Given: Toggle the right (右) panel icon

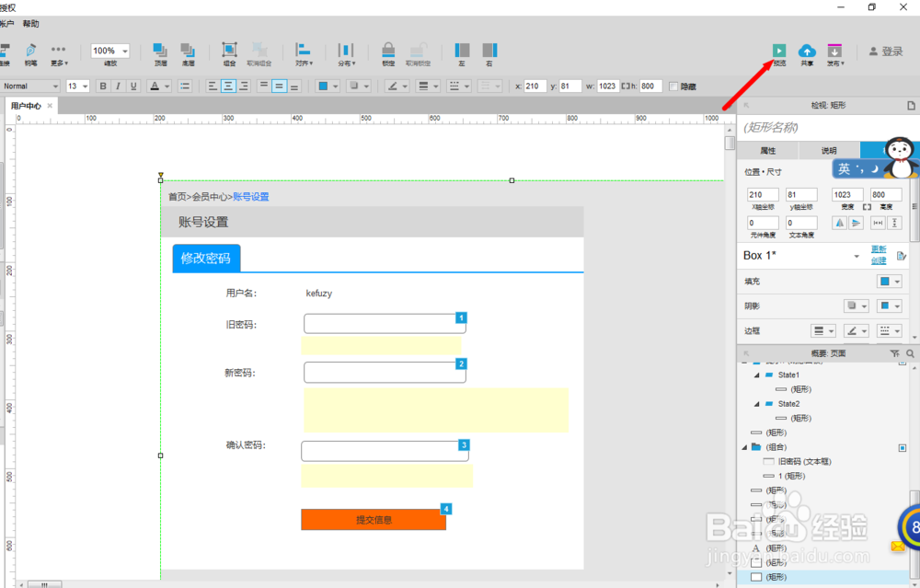Looking at the screenshot, I should tap(489, 50).
